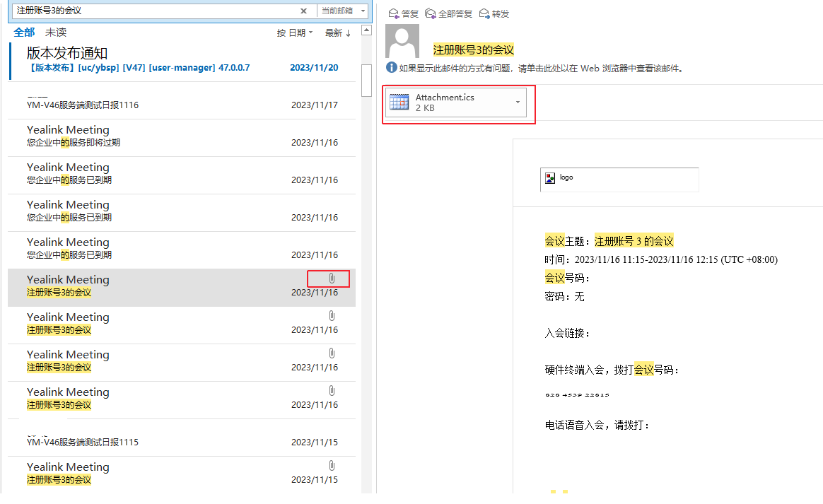The height and width of the screenshot is (504, 823).
Task: Click the sender avatar placeholder picture
Action: click(x=402, y=41)
